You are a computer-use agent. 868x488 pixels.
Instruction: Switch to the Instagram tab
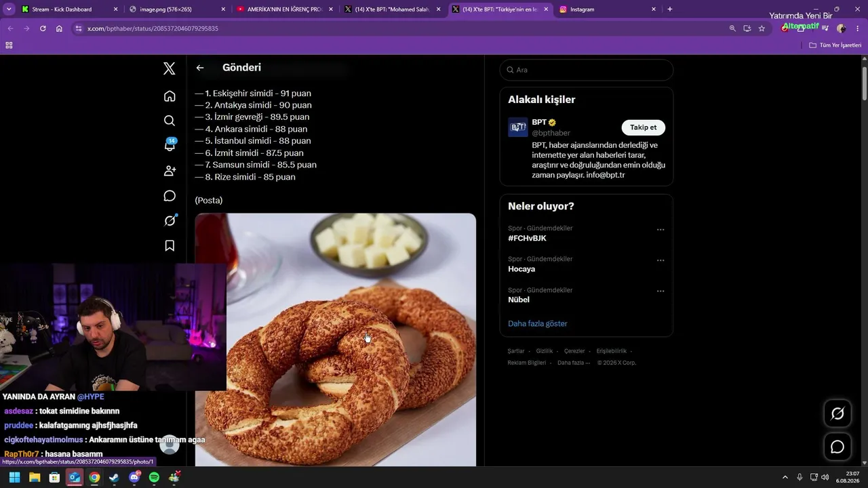click(x=608, y=9)
